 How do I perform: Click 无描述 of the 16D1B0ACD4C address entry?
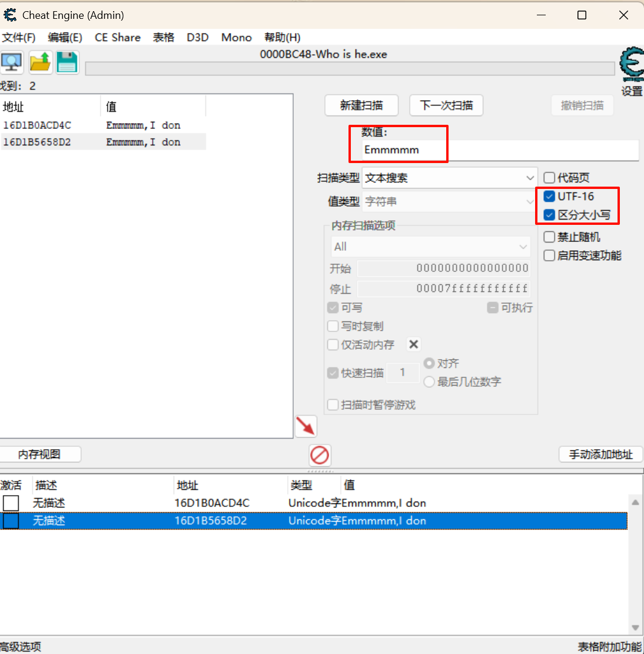click(49, 503)
